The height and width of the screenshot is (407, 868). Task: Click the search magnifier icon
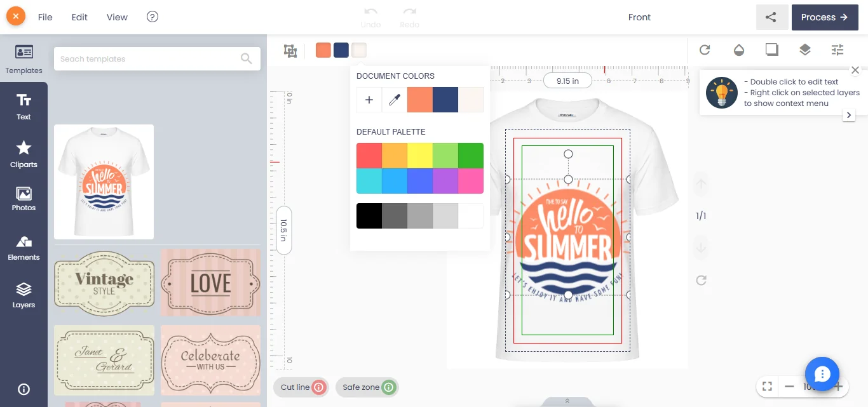247,58
